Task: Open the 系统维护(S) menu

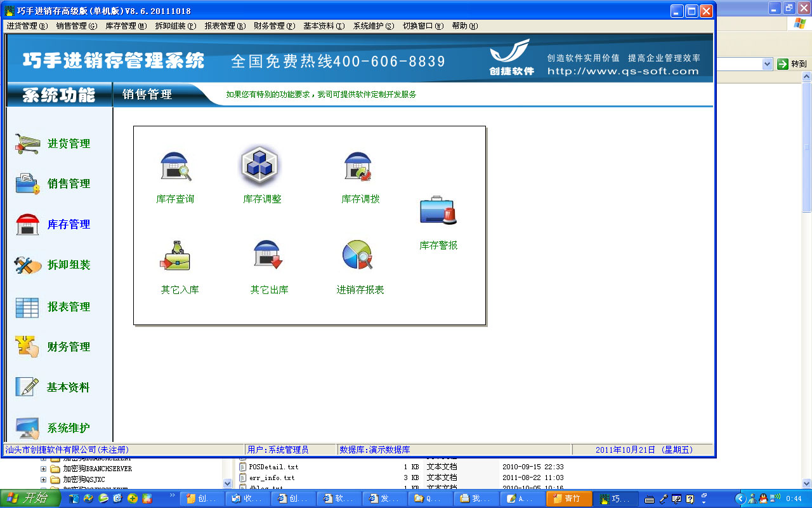Action: point(373,26)
